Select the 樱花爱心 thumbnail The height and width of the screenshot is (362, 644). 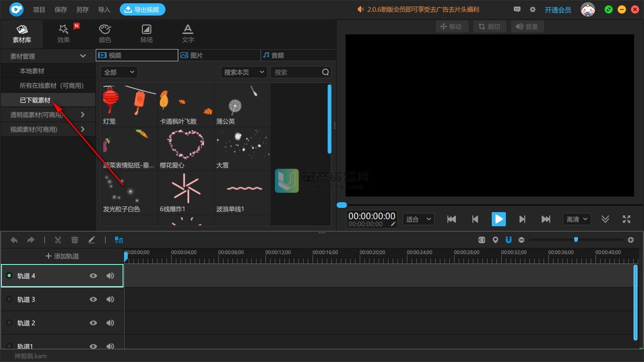click(x=186, y=148)
